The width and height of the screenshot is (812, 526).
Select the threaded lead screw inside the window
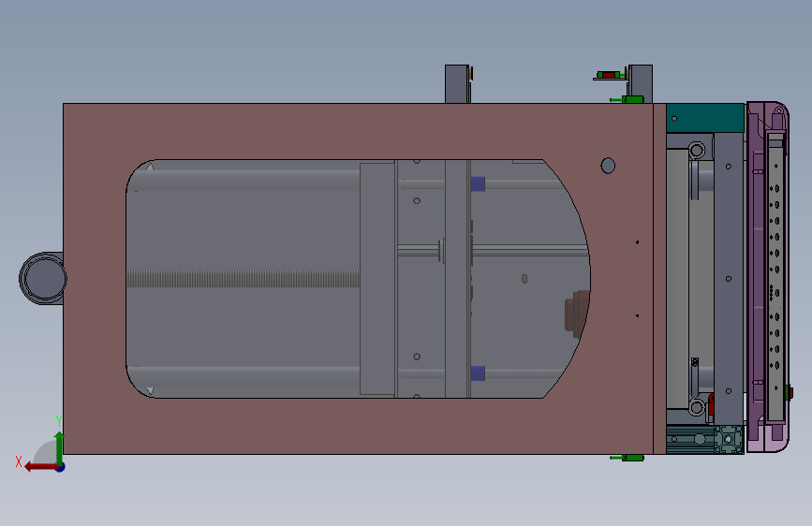243,279
